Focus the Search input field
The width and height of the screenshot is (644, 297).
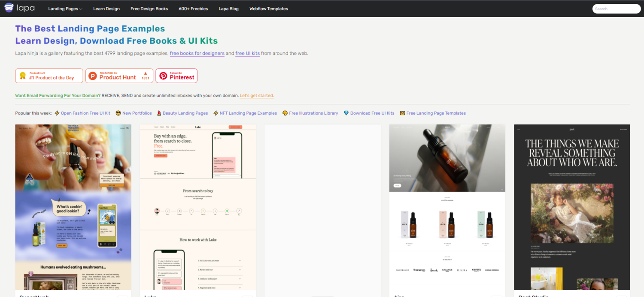[617, 9]
